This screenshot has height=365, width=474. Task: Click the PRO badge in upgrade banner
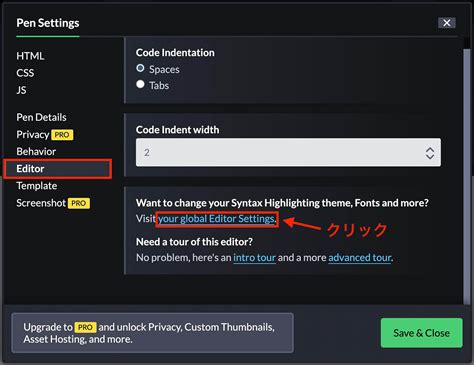tap(85, 327)
